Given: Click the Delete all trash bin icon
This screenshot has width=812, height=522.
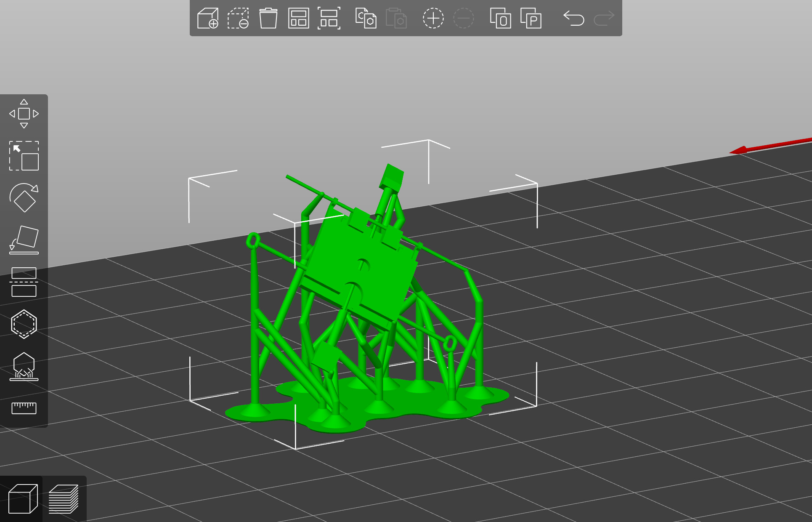Looking at the screenshot, I should tap(268, 19).
